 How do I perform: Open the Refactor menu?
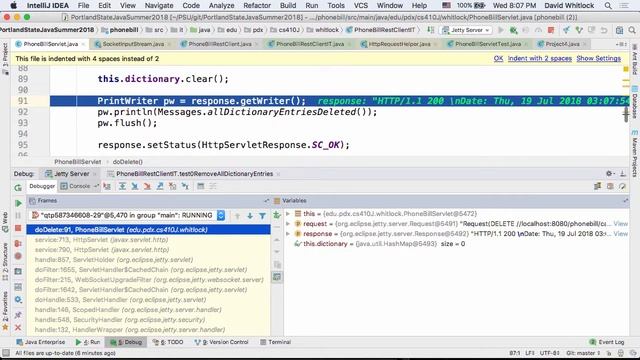pyautogui.click(x=257, y=6)
